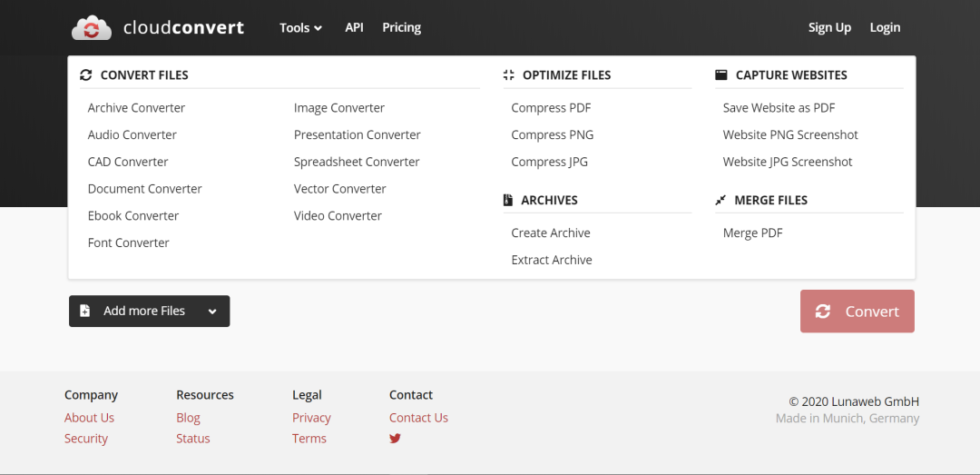The image size is (980, 475).
Task: Open Merge PDF tool
Action: (752, 233)
